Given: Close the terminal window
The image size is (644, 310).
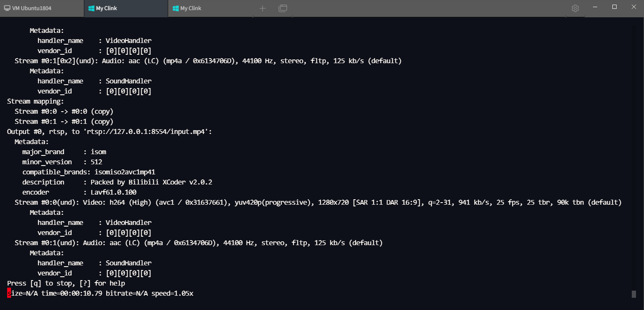Looking at the screenshot, I should 634,7.
